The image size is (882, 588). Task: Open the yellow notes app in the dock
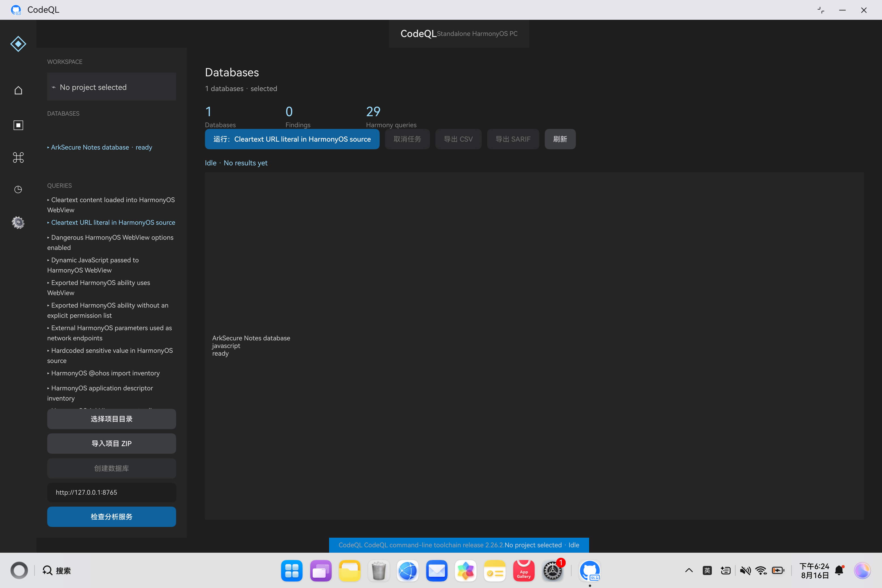click(x=495, y=571)
